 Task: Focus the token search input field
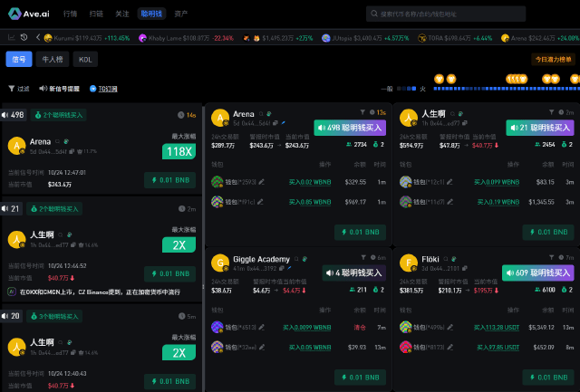click(x=446, y=14)
